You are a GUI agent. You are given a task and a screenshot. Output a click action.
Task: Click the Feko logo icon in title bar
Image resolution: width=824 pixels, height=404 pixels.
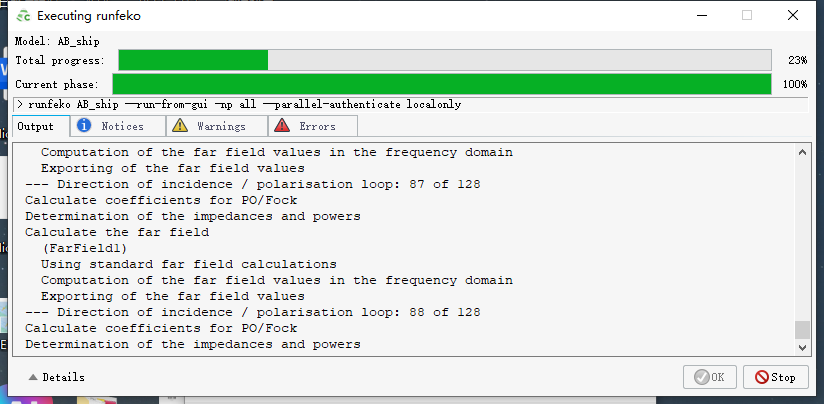pos(23,16)
